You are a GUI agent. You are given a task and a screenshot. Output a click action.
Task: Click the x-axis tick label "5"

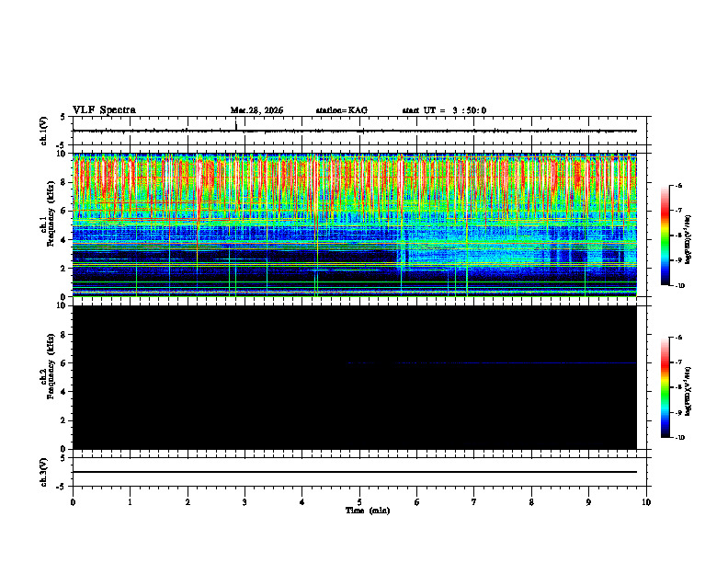pos(359,502)
